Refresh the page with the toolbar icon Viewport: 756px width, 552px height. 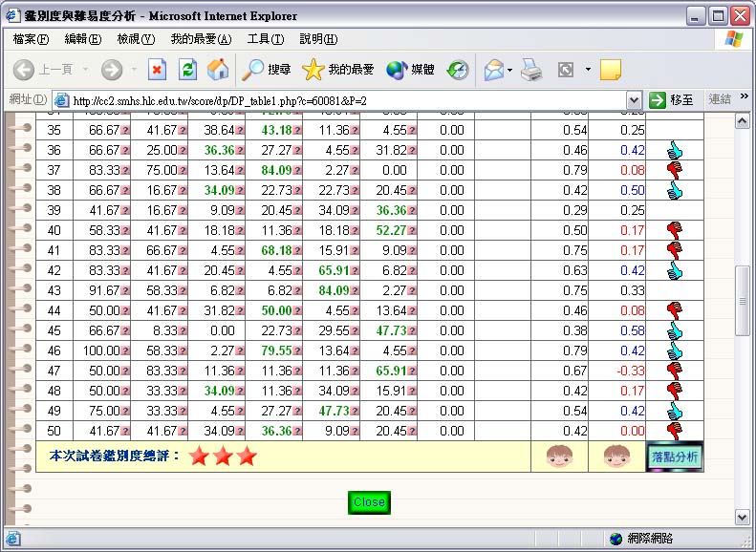click(x=187, y=70)
